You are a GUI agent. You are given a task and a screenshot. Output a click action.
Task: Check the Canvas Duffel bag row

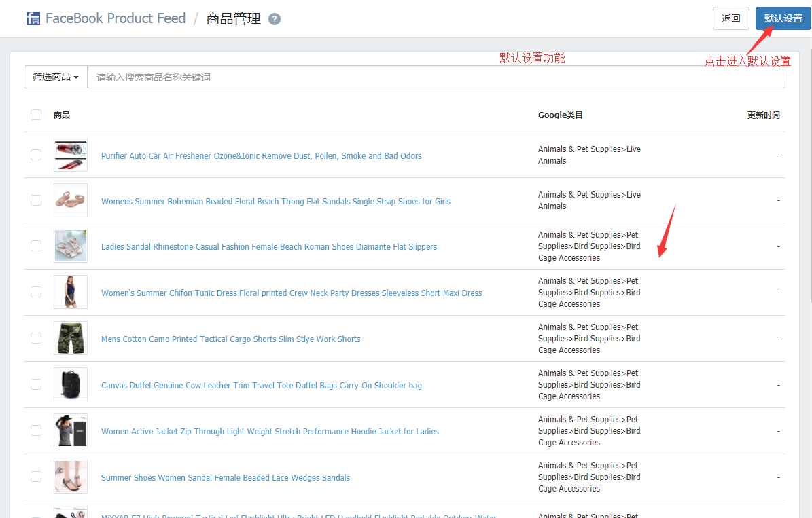click(36, 384)
